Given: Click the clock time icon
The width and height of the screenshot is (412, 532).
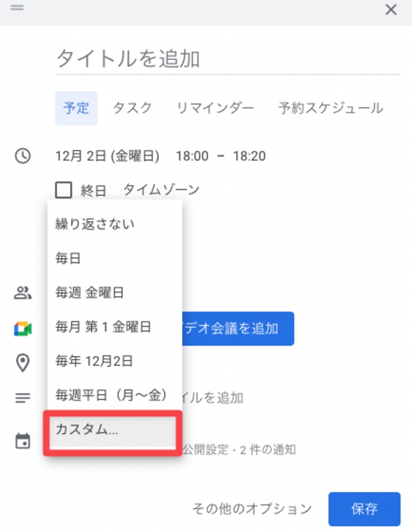Looking at the screenshot, I should pos(23,156).
